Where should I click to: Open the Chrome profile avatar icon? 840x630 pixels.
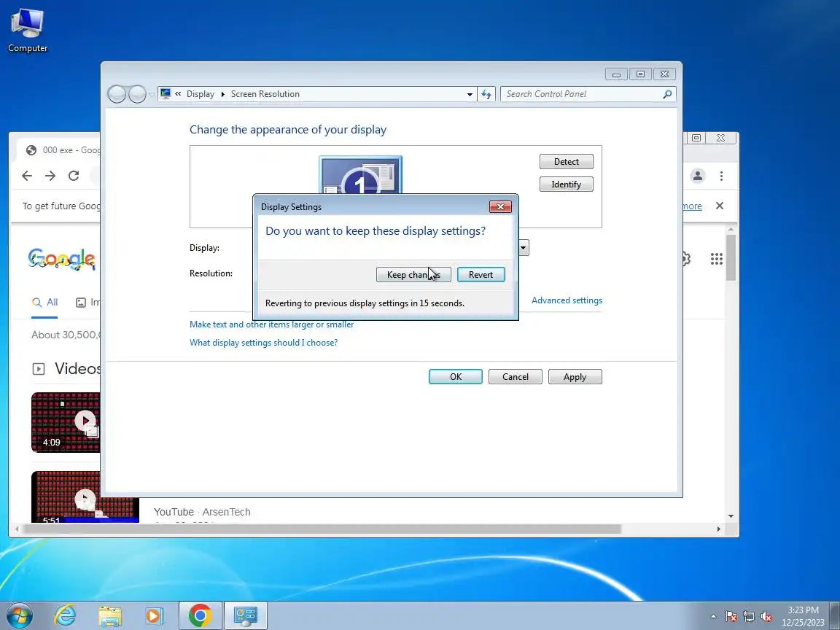click(x=698, y=176)
